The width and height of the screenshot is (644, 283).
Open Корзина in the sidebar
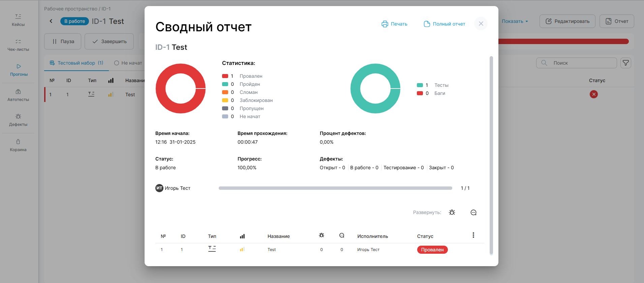pos(18,145)
